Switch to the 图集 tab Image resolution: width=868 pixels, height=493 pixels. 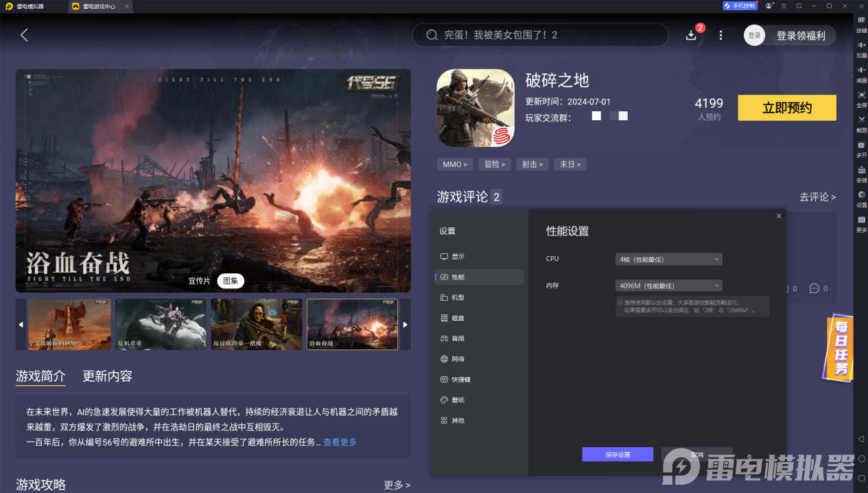231,281
